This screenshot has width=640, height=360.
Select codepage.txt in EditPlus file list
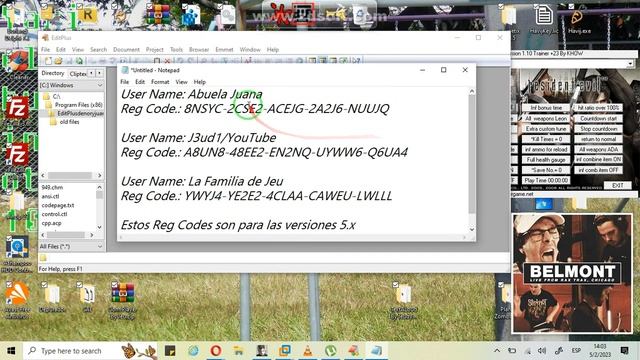pyautogui.click(x=58, y=205)
